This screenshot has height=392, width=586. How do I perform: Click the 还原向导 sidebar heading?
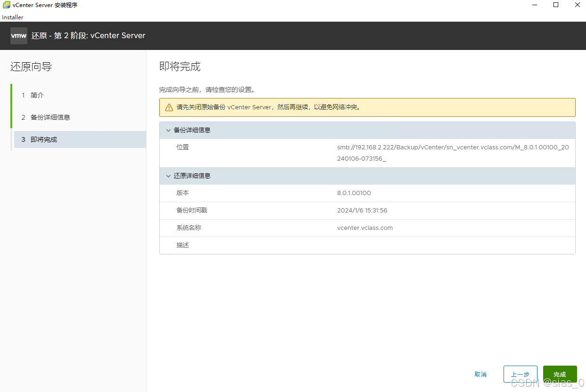tap(31, 67)
